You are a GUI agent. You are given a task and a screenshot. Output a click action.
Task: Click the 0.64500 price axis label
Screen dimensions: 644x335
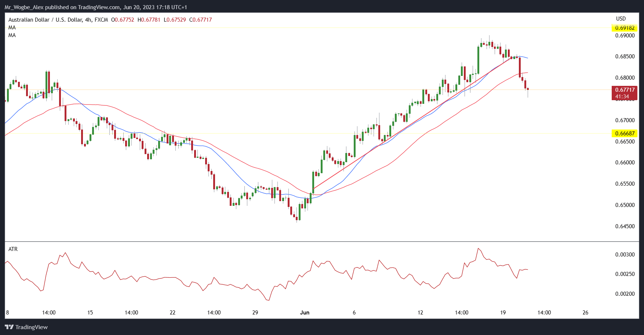click(625, 226)
